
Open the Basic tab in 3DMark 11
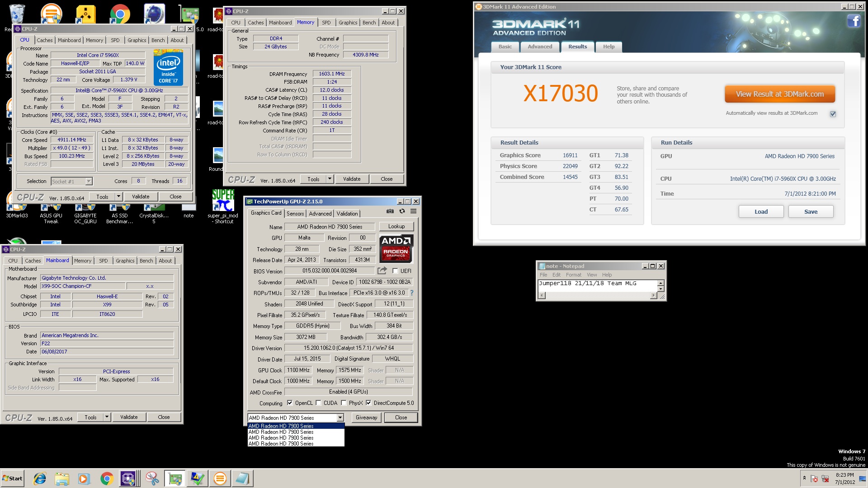(505, 47)
